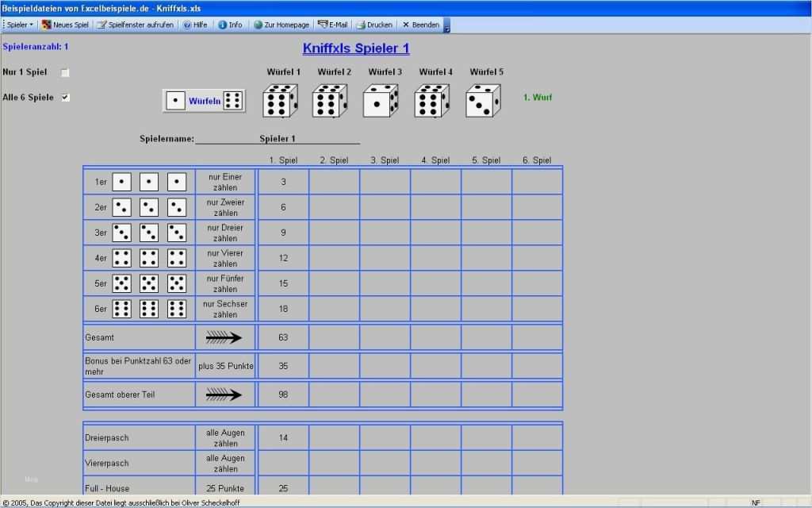Click the arrow icon in Gesamt row
Viewport: 812px width, 508px height.
[x=224, y=337]
